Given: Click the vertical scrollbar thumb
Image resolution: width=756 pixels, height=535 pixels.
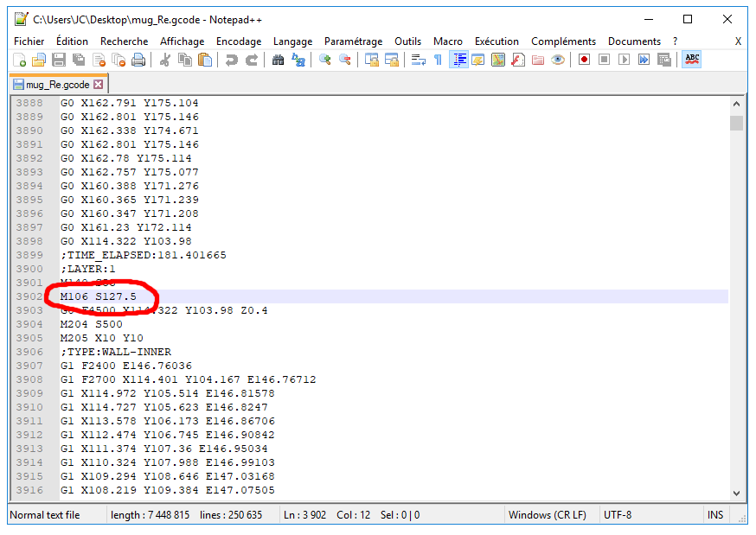Looking at the screenshot, I should (x=736, y=123).
